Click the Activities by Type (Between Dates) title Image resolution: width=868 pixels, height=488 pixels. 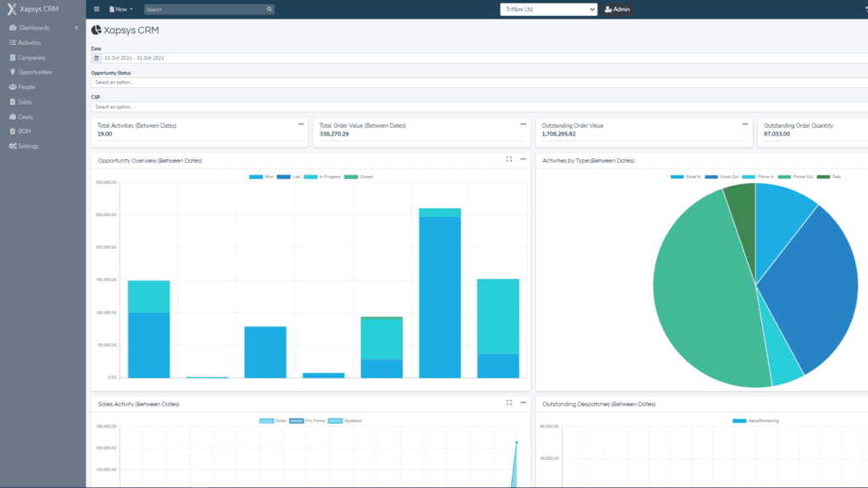(x=588, y=160)
